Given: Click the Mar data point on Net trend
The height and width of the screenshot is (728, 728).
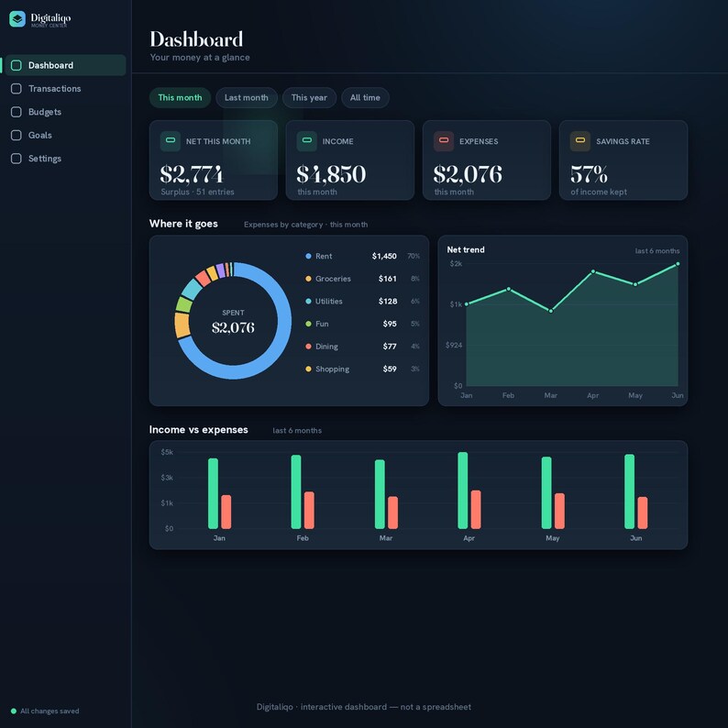Looking at the screenshot, I should (551, 311).
